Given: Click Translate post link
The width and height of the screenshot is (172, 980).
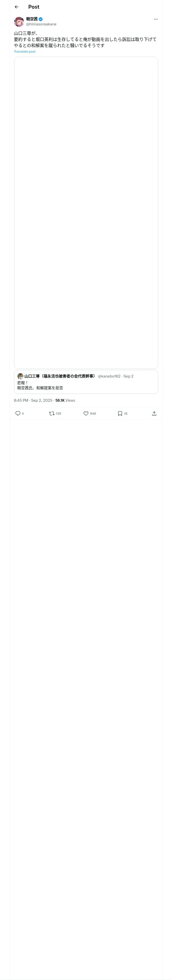Looking at the screenshot, I should pyautogui.click(x=25, y=51).
